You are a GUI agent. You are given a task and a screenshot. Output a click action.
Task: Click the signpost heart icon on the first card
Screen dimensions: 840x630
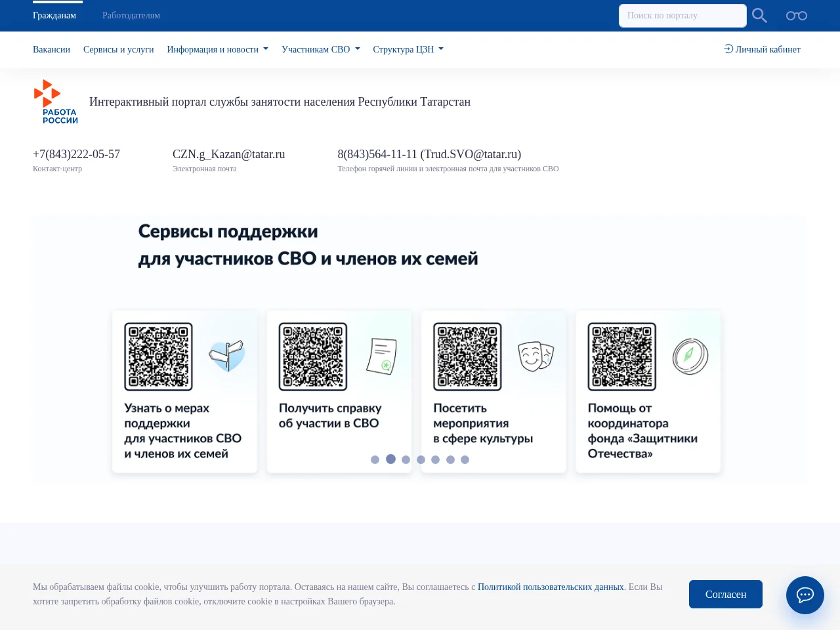click(227, 356)
